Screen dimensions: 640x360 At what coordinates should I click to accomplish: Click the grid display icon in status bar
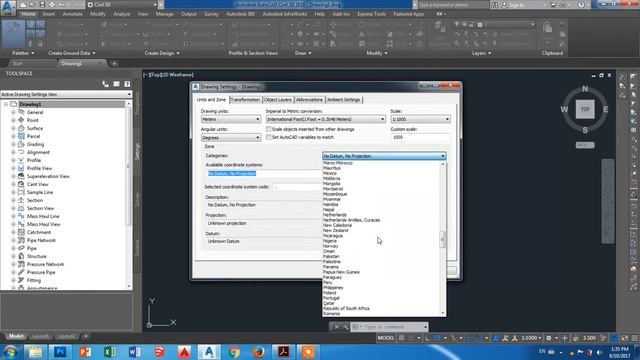(x=402, y=338)
